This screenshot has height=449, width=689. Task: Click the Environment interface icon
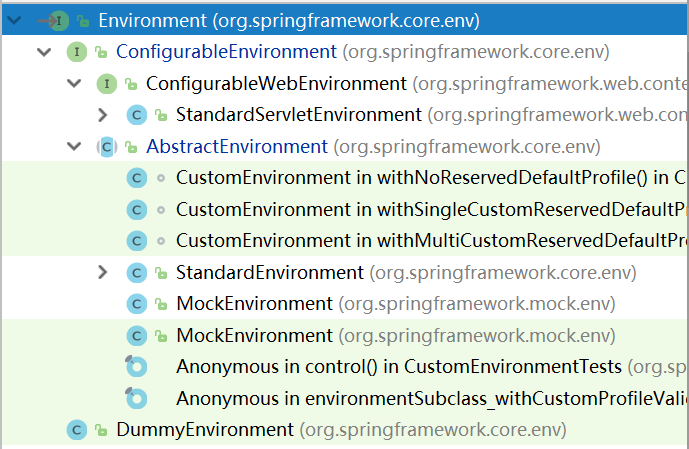(x=58, y=21)
